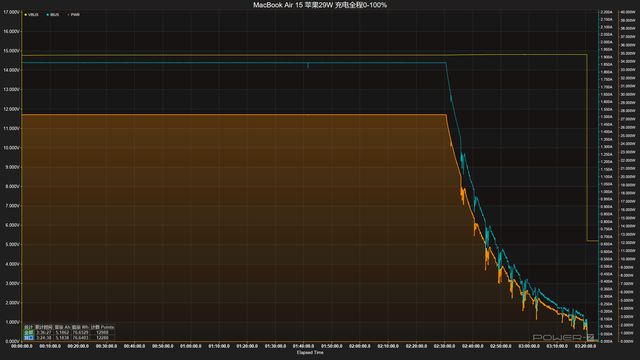Click the 12.000V voltage axis label

coord(11,109)
